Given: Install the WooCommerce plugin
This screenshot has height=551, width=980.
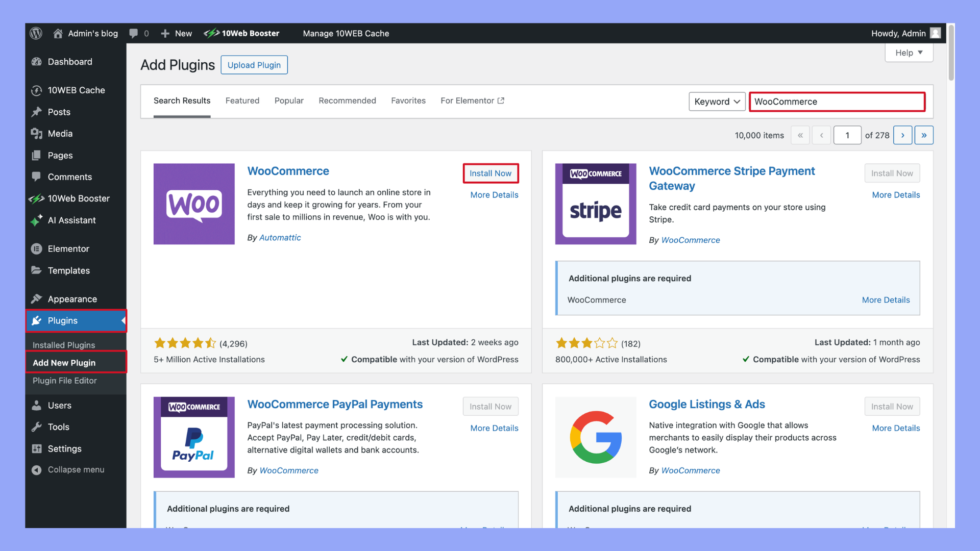Looking at the screenshot, I should 490,173.
